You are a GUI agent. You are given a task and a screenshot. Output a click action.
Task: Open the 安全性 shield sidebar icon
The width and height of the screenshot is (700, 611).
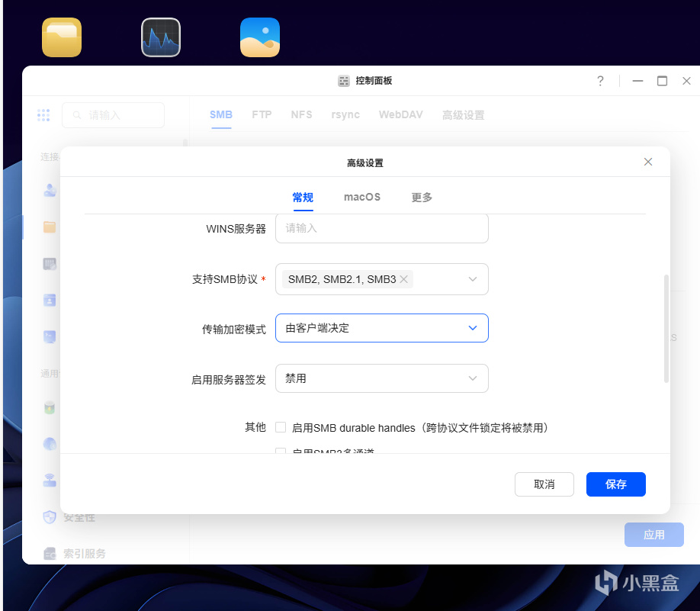(50, 517)
